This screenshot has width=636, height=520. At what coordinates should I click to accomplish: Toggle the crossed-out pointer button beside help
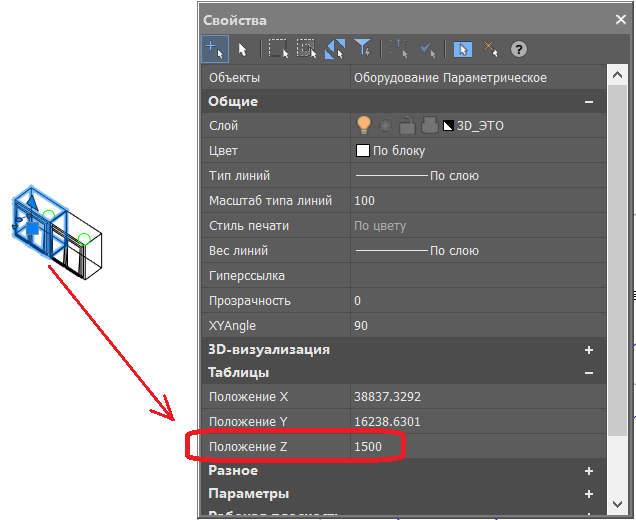point(490,49)
